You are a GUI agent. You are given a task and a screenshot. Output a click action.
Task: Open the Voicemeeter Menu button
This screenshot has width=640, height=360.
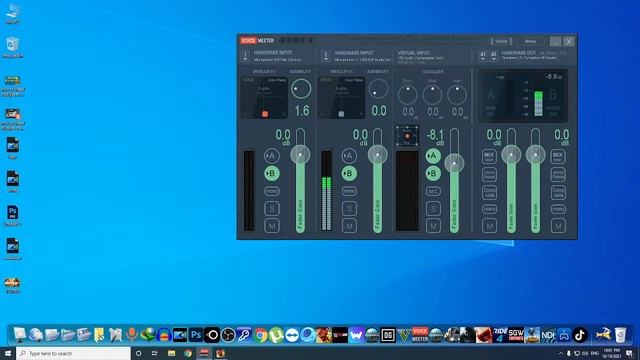530,41
